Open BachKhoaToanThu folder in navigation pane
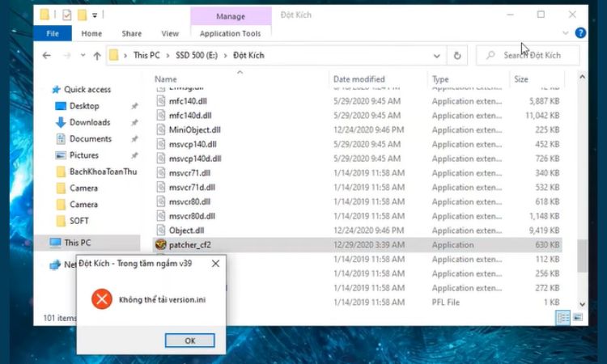 click(103, 171)
